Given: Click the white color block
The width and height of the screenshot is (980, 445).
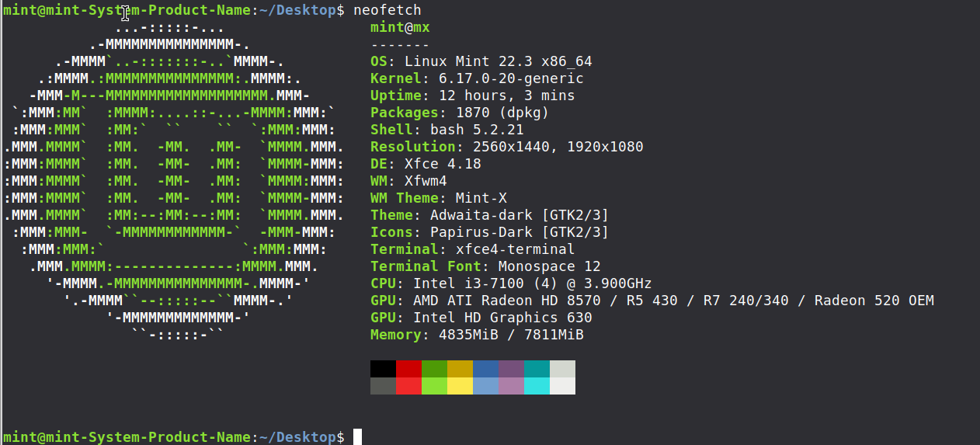Looking at the screenshot, I should click(562, 385).
